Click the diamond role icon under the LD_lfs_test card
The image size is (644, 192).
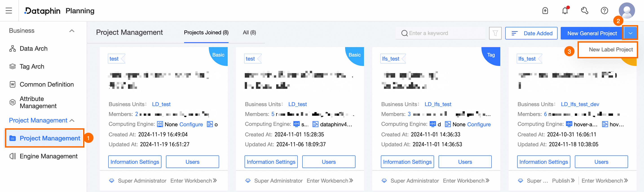(384, 181)
